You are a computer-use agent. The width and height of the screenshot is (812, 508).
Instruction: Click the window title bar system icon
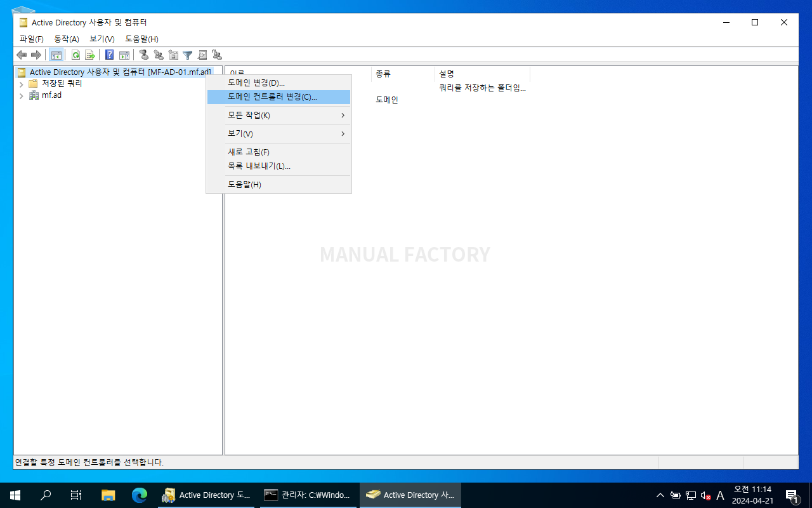[x=23, y=23]
